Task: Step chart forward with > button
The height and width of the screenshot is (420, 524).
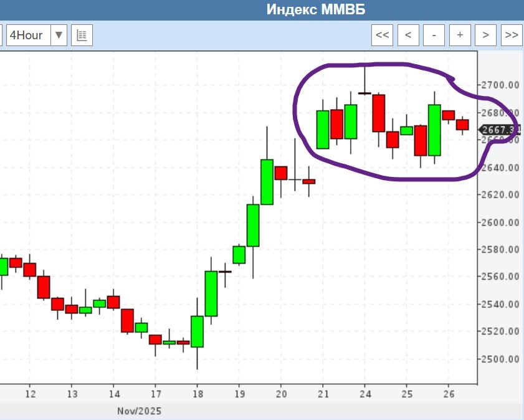Action: point(485,35)
